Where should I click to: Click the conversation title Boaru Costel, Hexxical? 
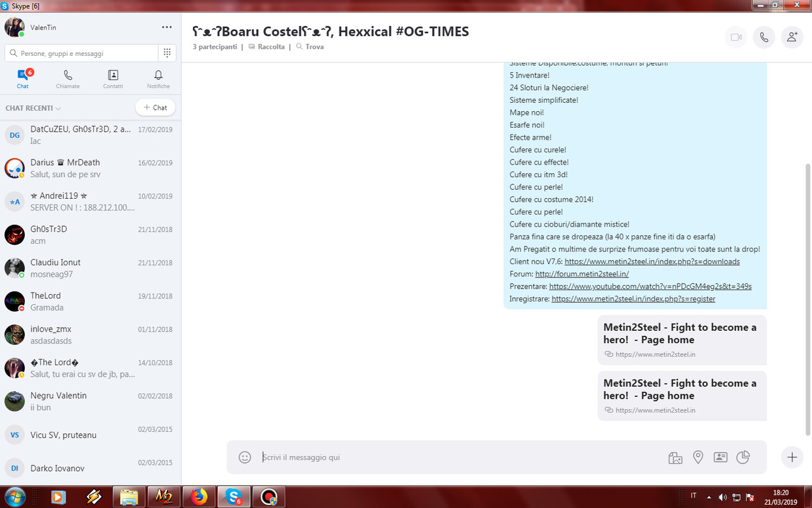click(x=331, y=31)
